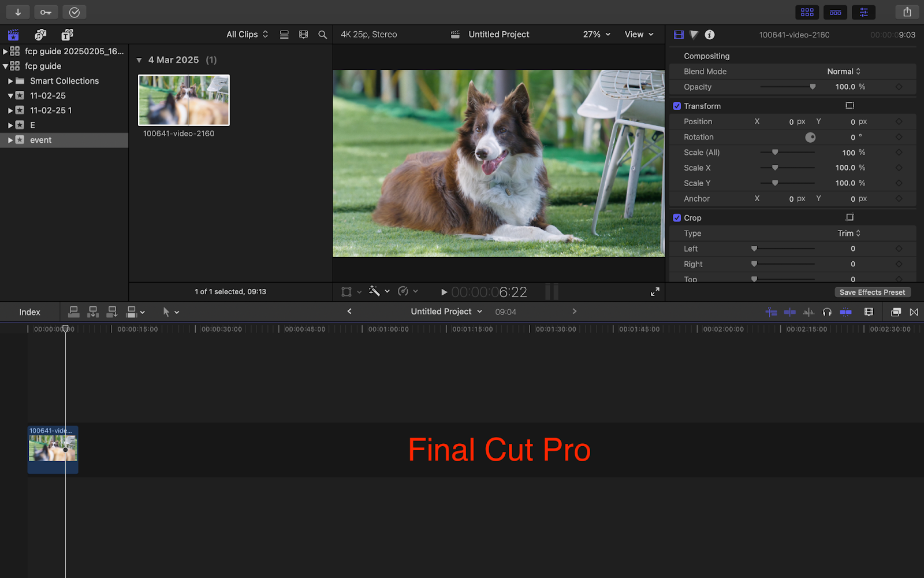
Task: Click the Save Effects Preset button
Action: [x=872, y=292]
